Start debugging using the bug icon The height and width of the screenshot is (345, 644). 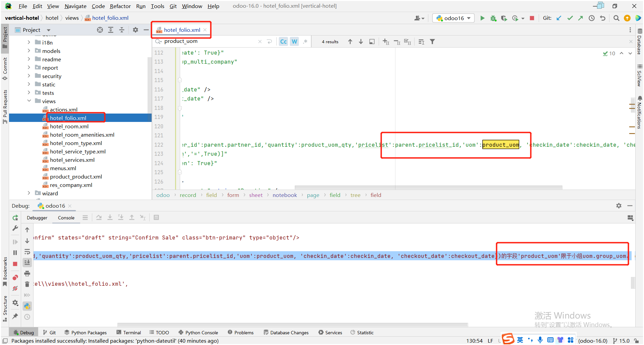click(x=493, y=18)
